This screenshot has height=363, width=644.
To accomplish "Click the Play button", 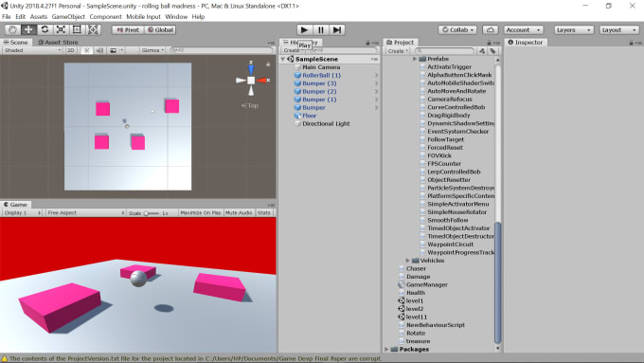I will pos(304,29).
